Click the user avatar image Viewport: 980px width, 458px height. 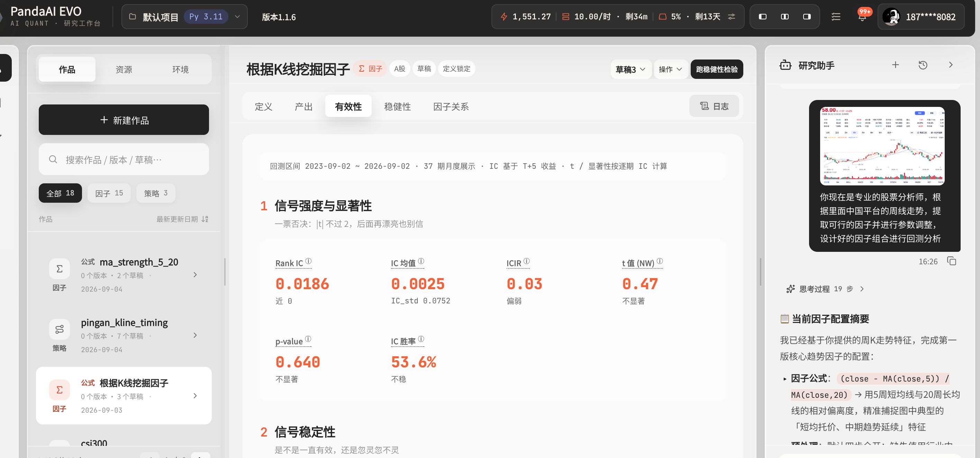[x=891, y=17]
